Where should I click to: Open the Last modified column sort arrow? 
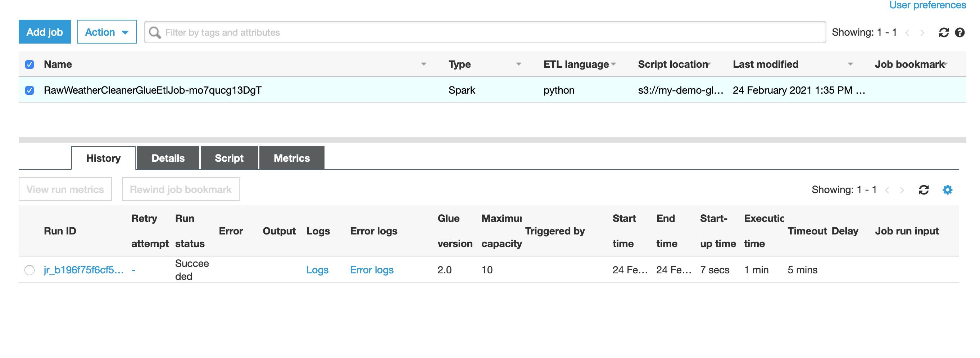point(850,64)
